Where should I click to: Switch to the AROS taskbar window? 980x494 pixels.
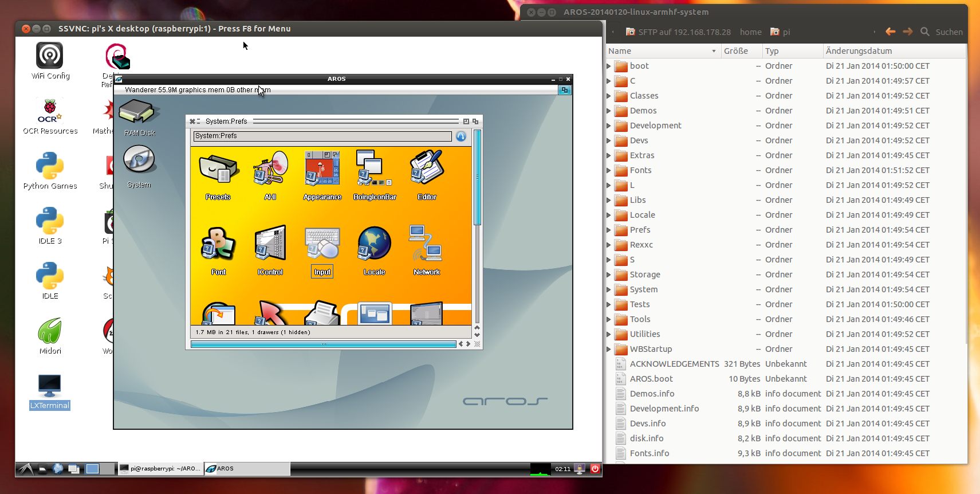[246, 469]
